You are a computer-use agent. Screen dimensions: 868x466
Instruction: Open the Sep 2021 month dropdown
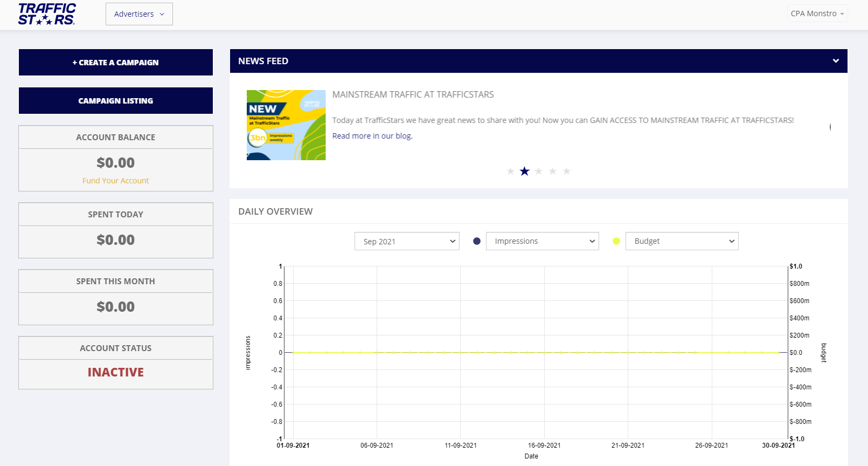(x=407, y=241)
